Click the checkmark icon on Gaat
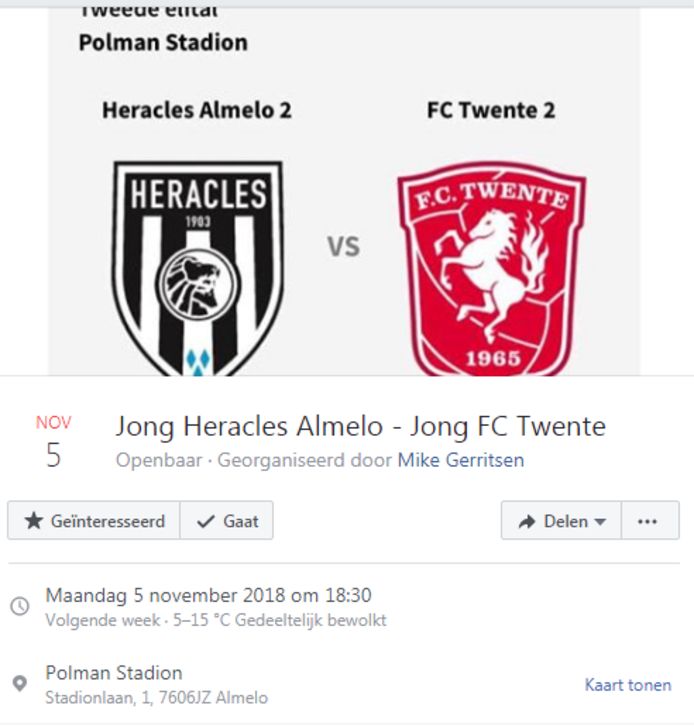This screenshot has width=694, height=726. [x=207, y=521]
